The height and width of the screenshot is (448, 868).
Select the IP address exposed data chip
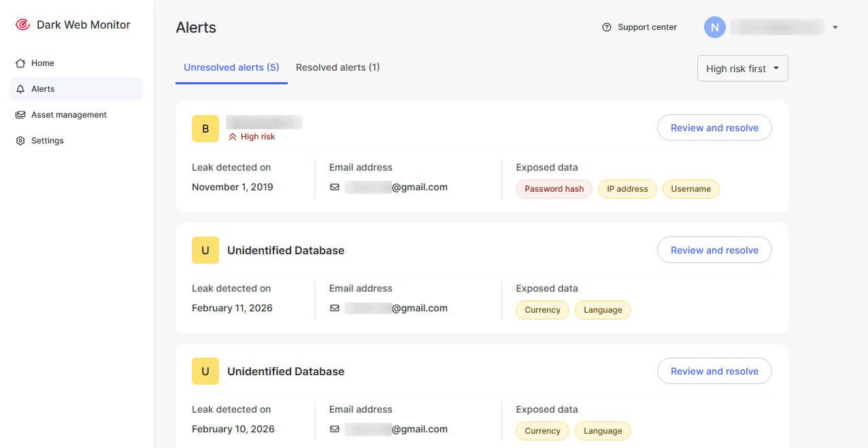[627, 188]
